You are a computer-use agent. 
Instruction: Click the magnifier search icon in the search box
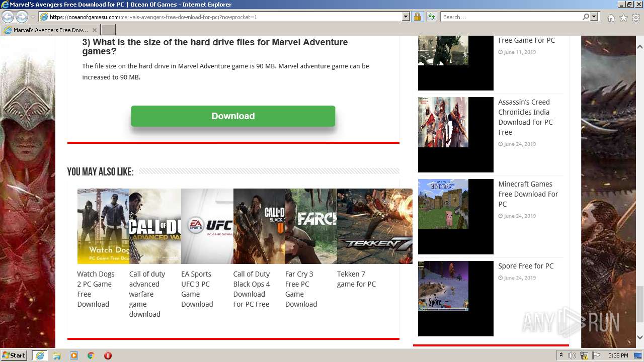tap(586, 17)
